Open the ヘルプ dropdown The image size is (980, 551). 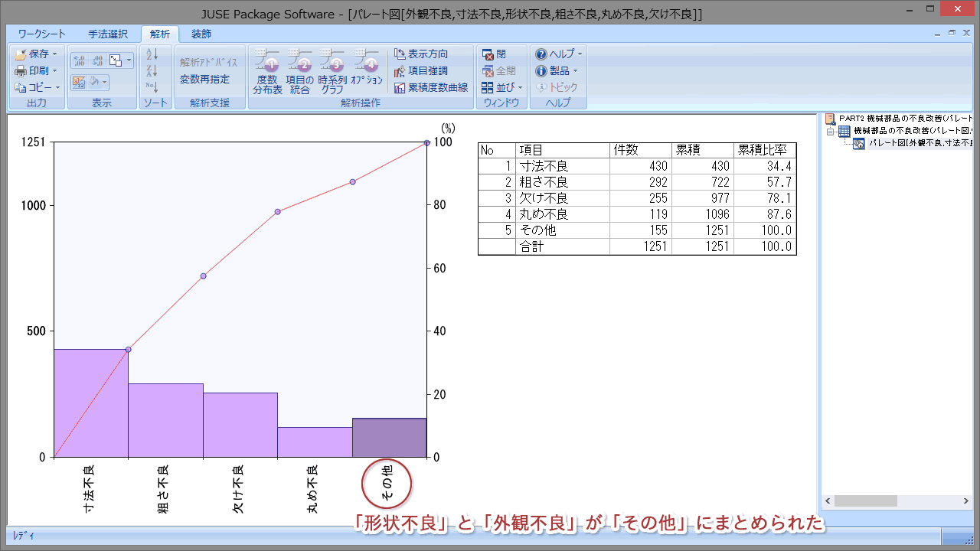point(559,54)
